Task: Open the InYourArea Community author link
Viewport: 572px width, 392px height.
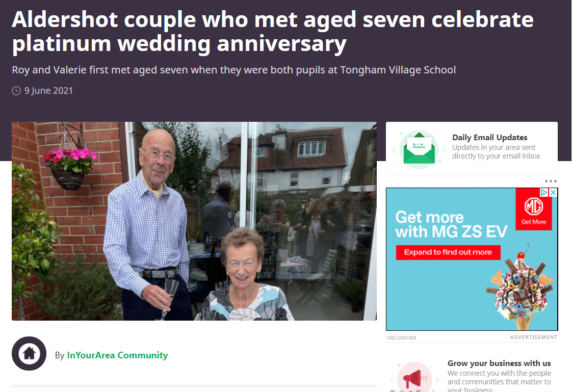Action: [x=117, y=355]
